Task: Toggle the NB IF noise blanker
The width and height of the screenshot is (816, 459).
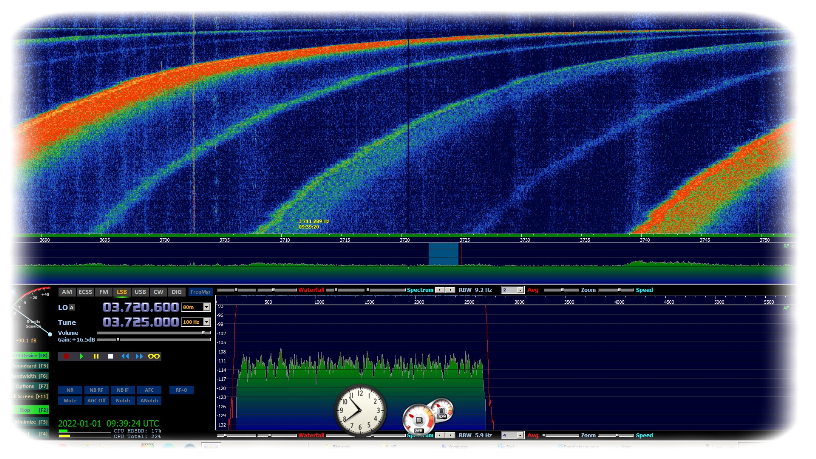Action: [123, 390]
